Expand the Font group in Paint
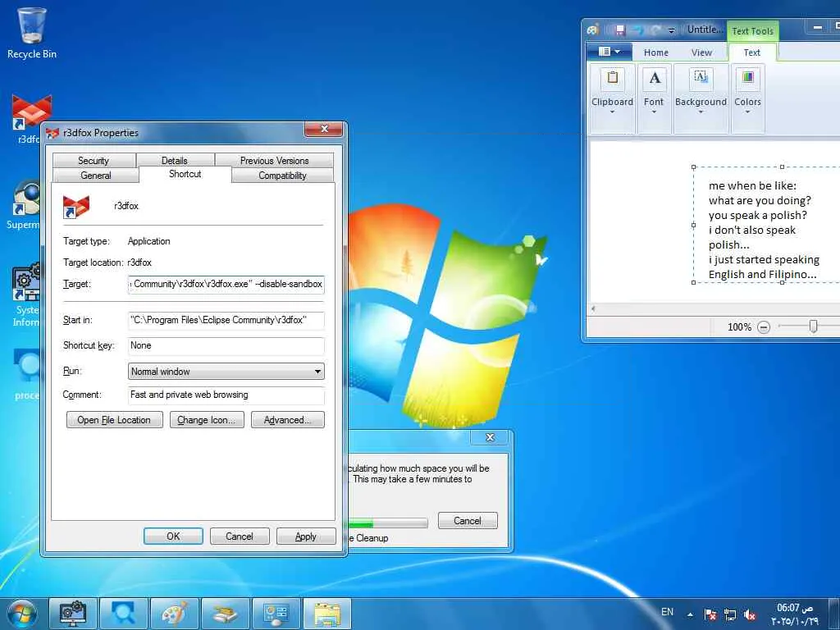Screen dimensions: 840x630 [x=654, y=98]
